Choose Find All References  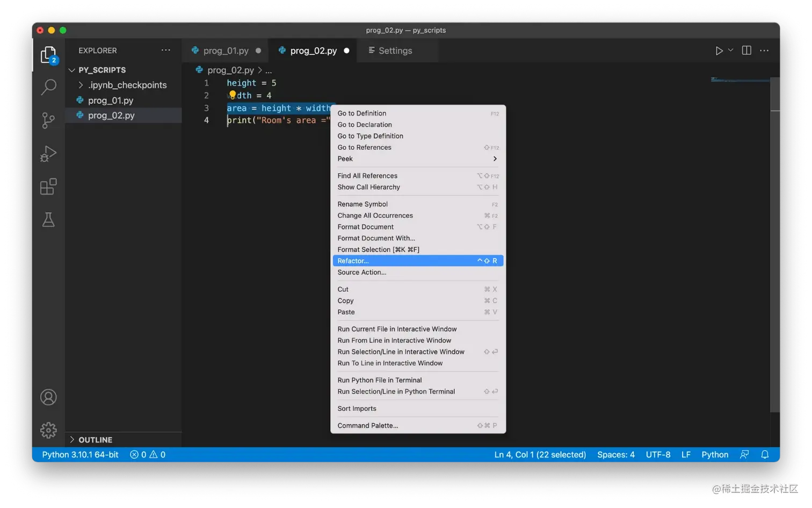(418, 176)
